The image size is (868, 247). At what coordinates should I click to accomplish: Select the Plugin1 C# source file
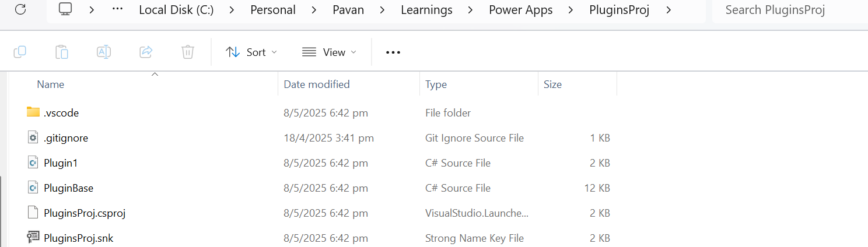click(61, 163)
